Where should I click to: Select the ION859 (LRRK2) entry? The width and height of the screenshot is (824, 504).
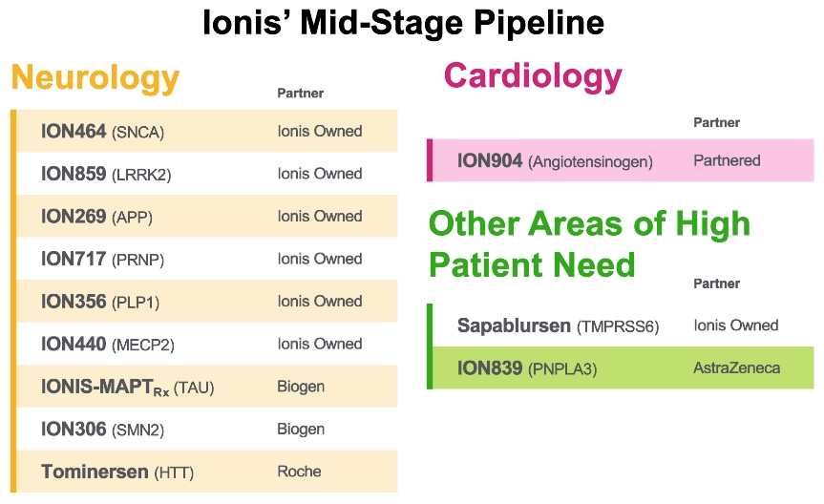point(106,174)
